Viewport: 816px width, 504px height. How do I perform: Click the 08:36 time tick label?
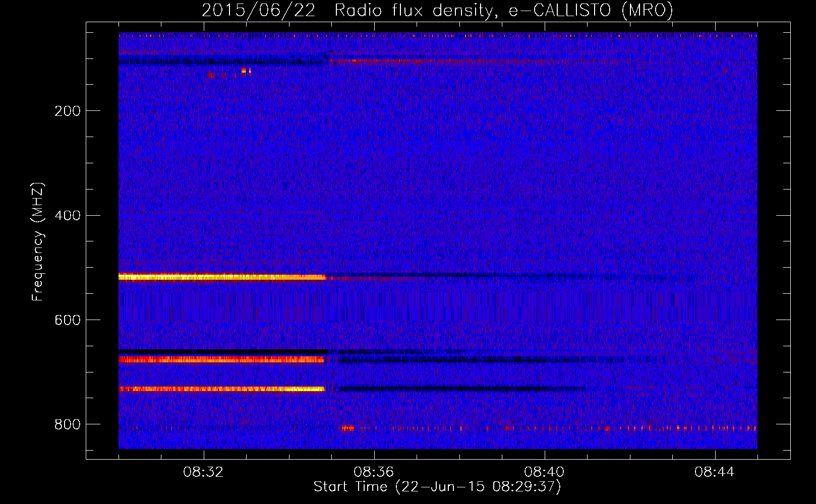click(374, 472)
